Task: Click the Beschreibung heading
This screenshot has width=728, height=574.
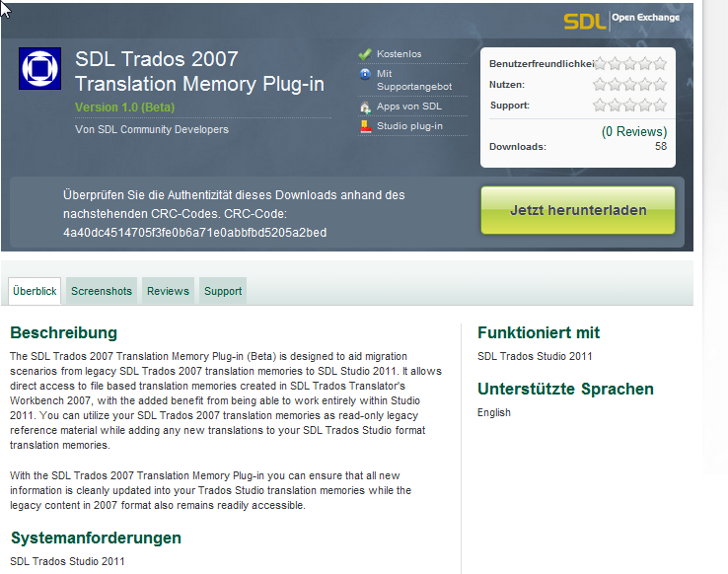Action: tap(63, 332)
